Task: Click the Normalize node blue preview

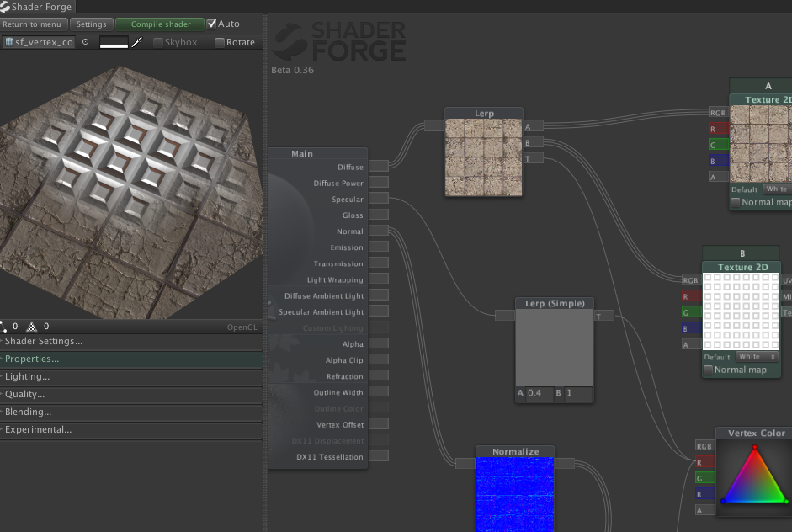Action: pyautogui.click(x=515, y=495)
